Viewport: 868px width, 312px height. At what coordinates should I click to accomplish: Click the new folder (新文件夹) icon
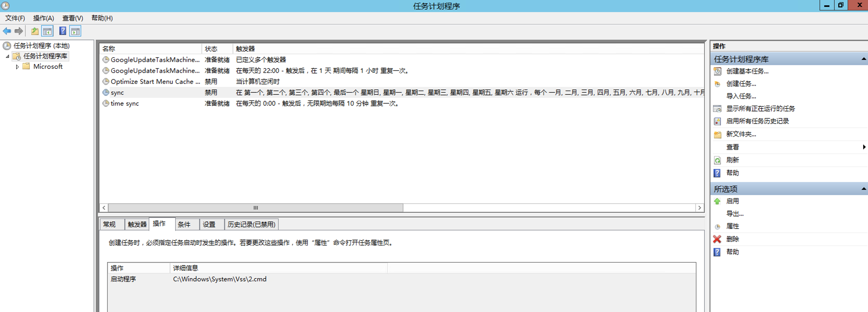point(717,134)
